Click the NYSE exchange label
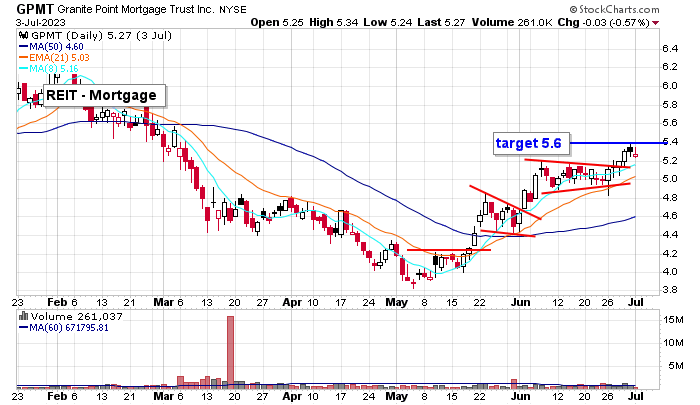The image size is (700, 405). (233, 9)
